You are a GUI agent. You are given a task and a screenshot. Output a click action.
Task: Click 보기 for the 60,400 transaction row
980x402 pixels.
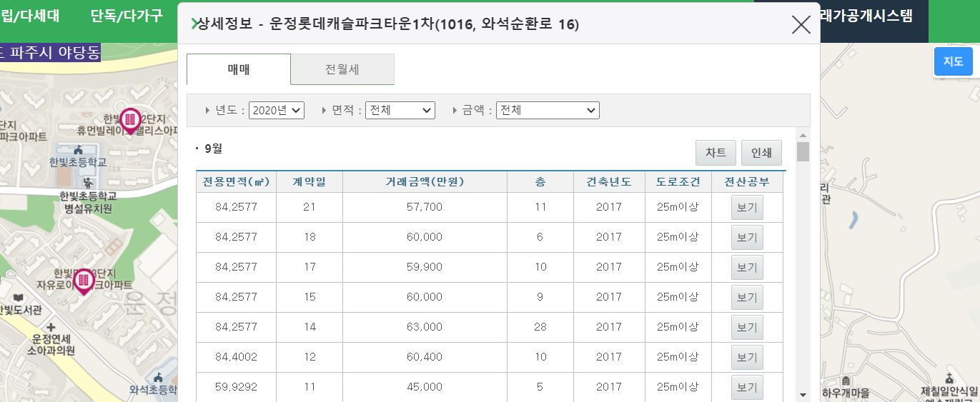(747, 358)
